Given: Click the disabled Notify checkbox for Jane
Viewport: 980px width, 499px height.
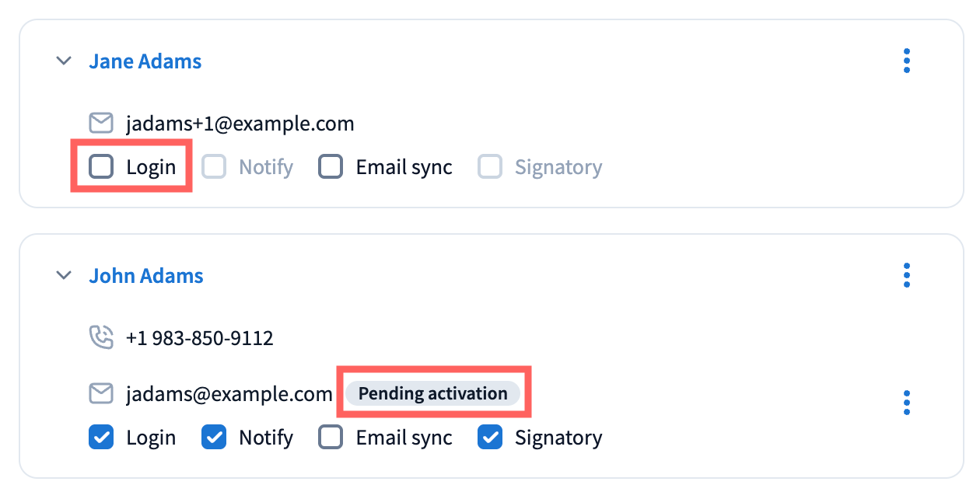Looking at the screenshot, I should tap(214, 166).
